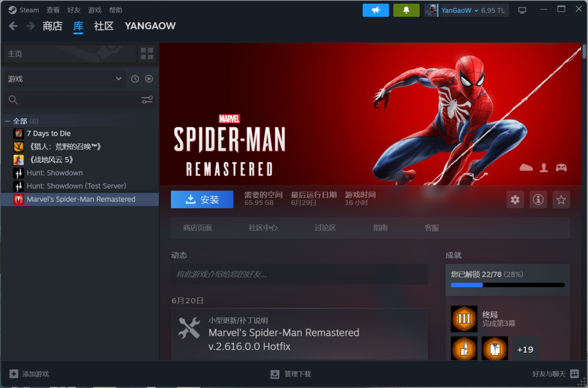Click the 7 Days to Die game icon
The height and width of the screenshot is (388, 588).
(19, 134)
